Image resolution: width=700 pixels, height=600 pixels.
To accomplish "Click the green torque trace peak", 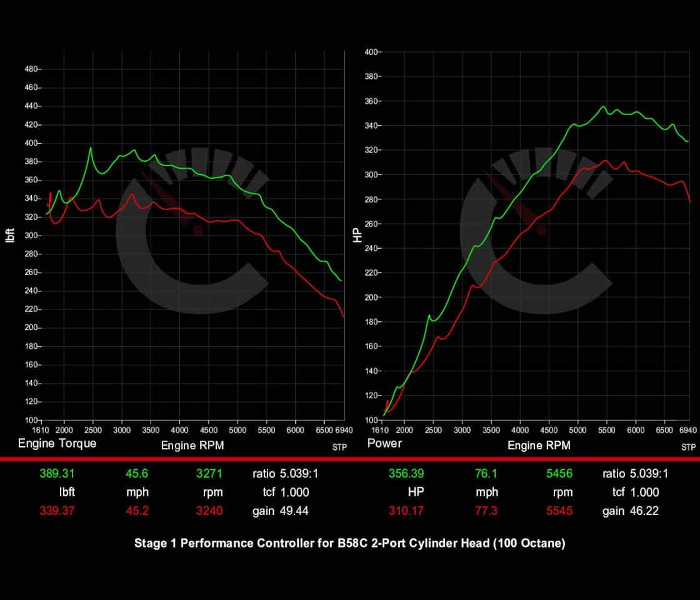I will (x=91, y=148).
